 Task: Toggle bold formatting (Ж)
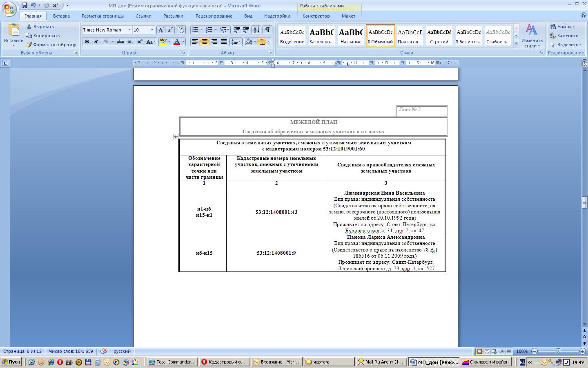pos(87,42)
